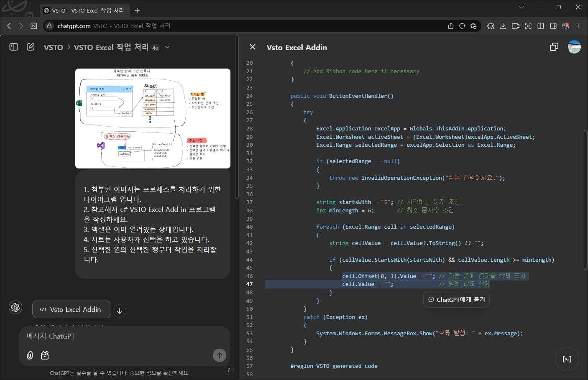The height and width of the screenshot is (380, 588).
Task: Expand the tab search chevron in title bar
Action: (522, 7)
